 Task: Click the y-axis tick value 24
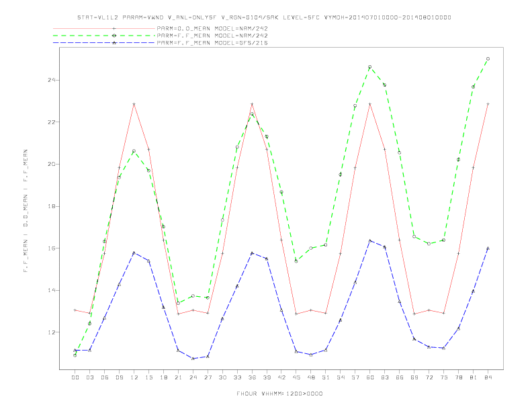(52, 80)
